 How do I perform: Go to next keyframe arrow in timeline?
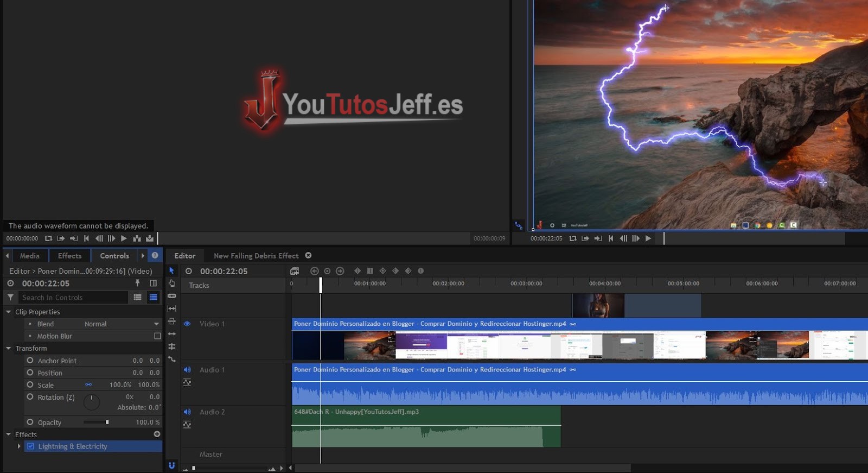pos(340,271)
